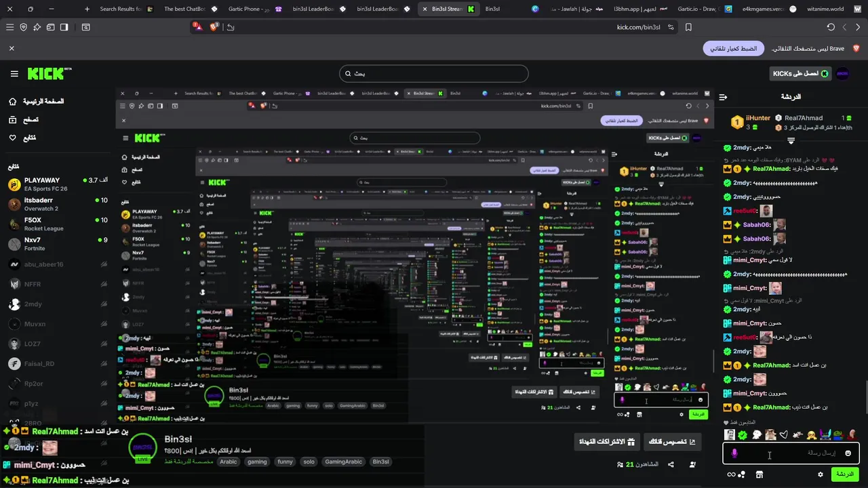Screen dimensions: 868x488
Task: Click the customize channel button
Action: pos(672,441)
